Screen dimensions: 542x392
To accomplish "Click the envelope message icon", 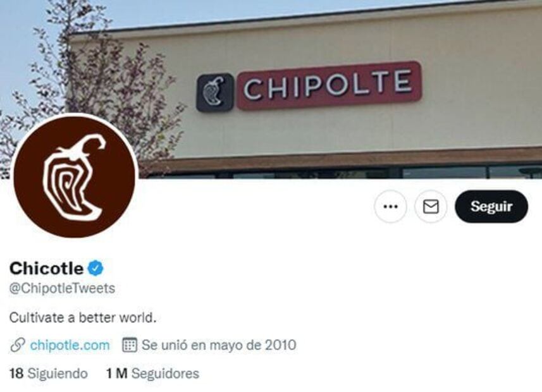I will click(431, 206).
